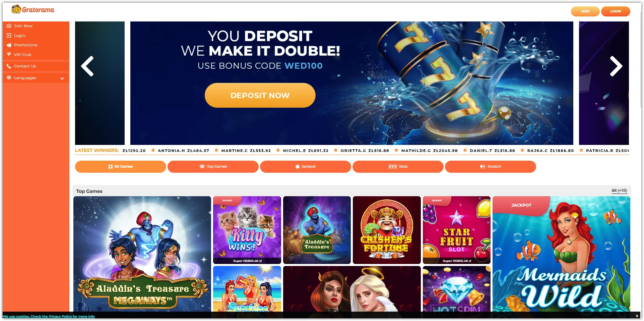Click the Join Now sidebar icon
This screenshot has height=321, width=644.
[9, 26]
